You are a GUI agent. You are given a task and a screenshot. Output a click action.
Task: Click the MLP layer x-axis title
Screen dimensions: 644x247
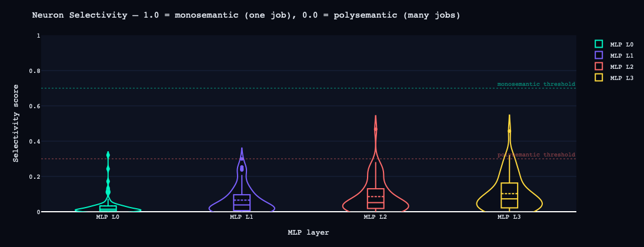308,233
